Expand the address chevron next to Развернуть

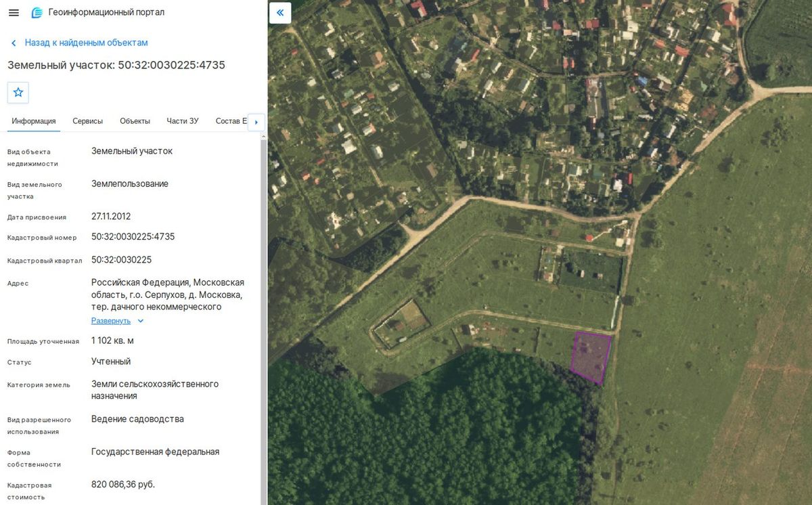tap(141, 321)
